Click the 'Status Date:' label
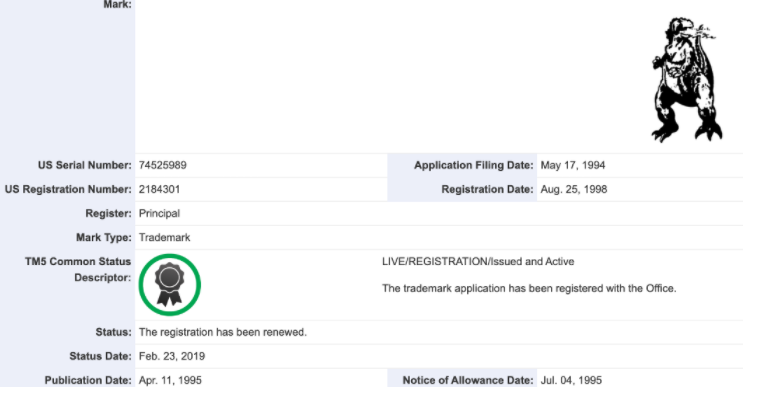The image size is (770, 405). tap(100, 356)
